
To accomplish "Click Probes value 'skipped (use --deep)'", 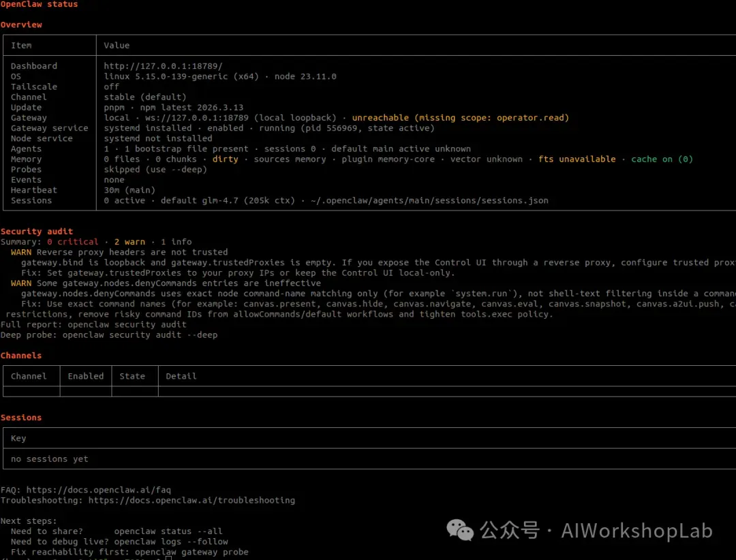I will click(155, 170).
